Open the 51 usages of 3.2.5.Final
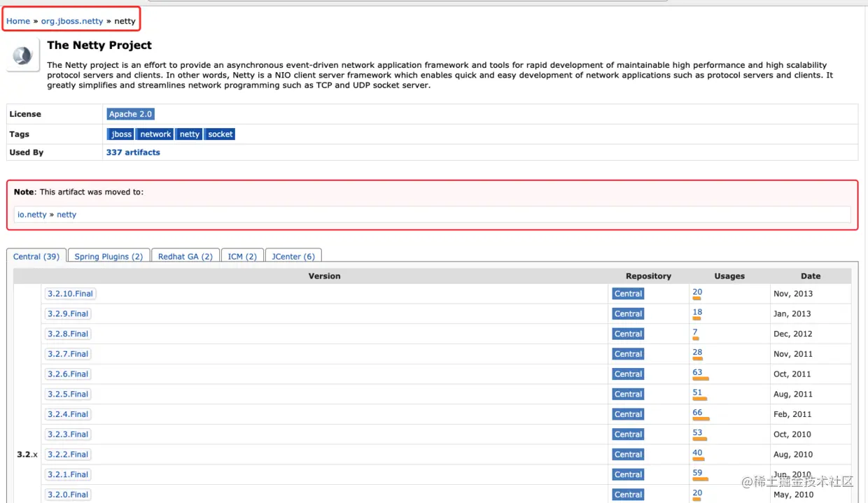 coord(697,393)
